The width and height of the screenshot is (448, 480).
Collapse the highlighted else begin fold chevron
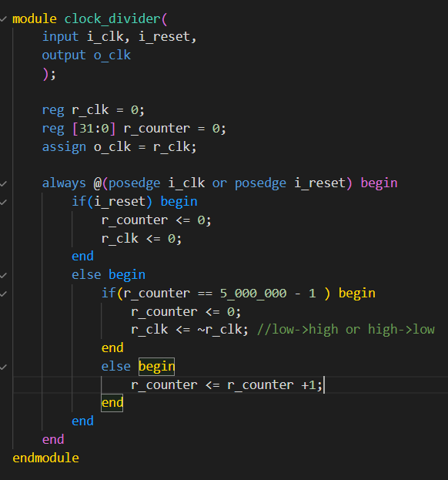click(3, 367)
